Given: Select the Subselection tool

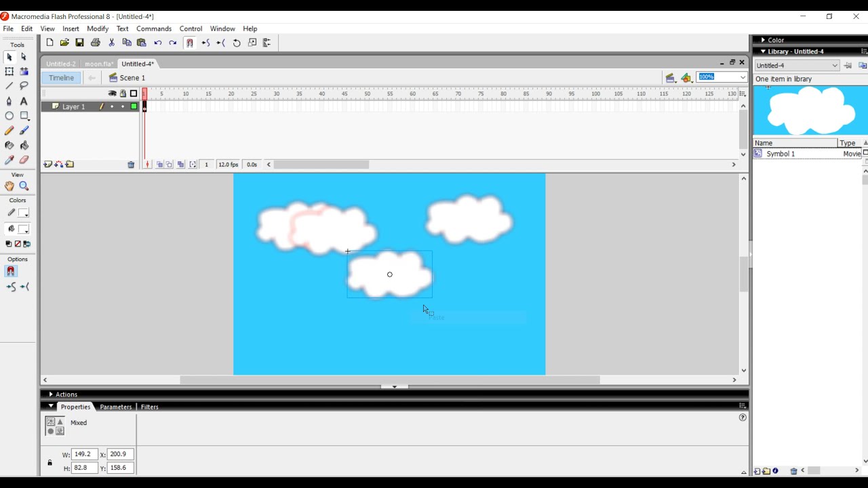Looking at the screenshot, I should [x=24, y=57].
